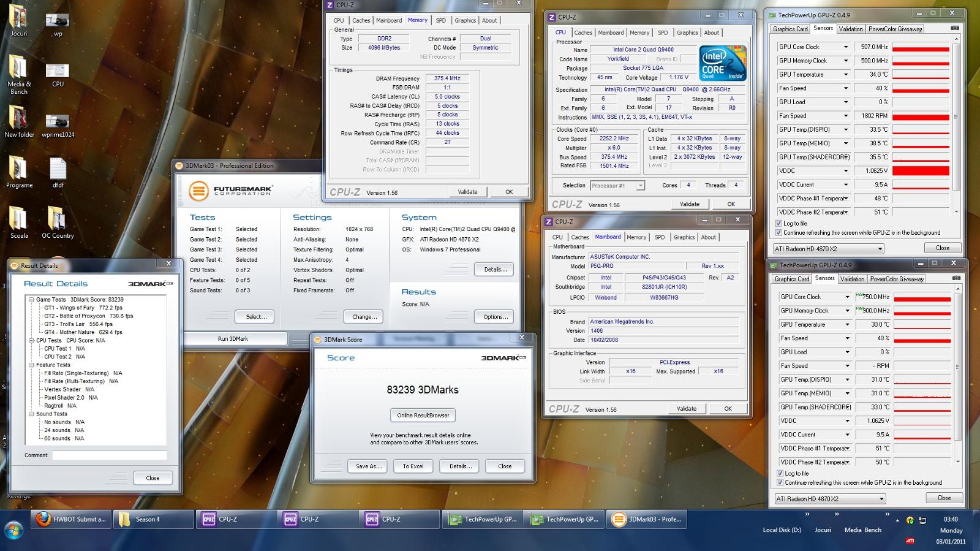The image size is (980, 551).
Task: Click the Comment field in Result Details
Action: point(109,455)
